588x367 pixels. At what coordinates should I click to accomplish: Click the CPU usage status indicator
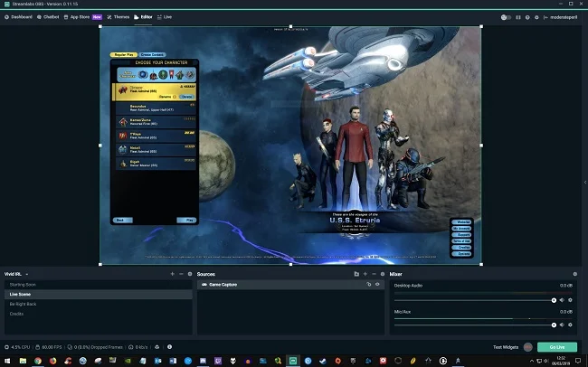pos(17,347)
